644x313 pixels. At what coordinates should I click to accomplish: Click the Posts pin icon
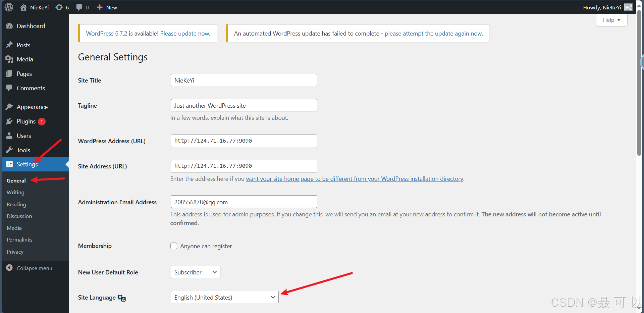click(x=9, y=45)
